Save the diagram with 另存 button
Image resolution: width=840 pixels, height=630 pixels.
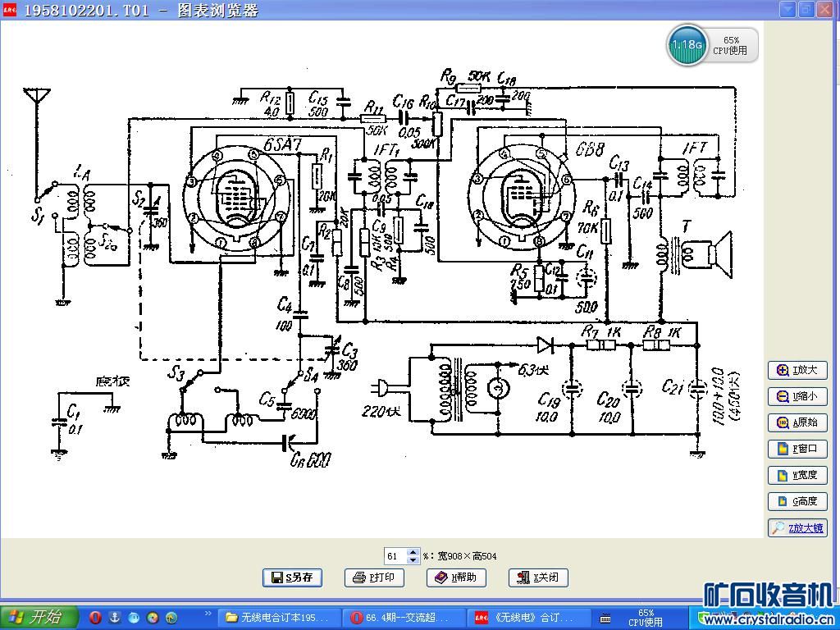(x=292, y=577)
